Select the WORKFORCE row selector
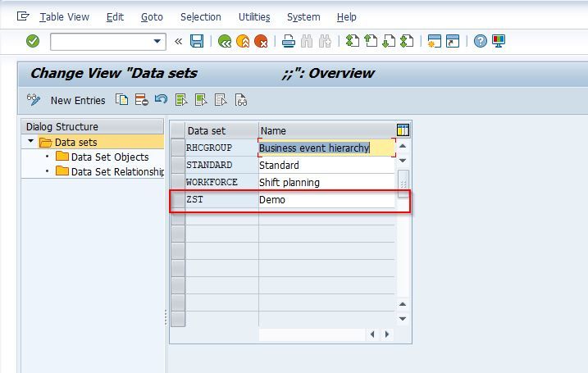The width and height of the screenshot is (588, 373). pos(178,182)
